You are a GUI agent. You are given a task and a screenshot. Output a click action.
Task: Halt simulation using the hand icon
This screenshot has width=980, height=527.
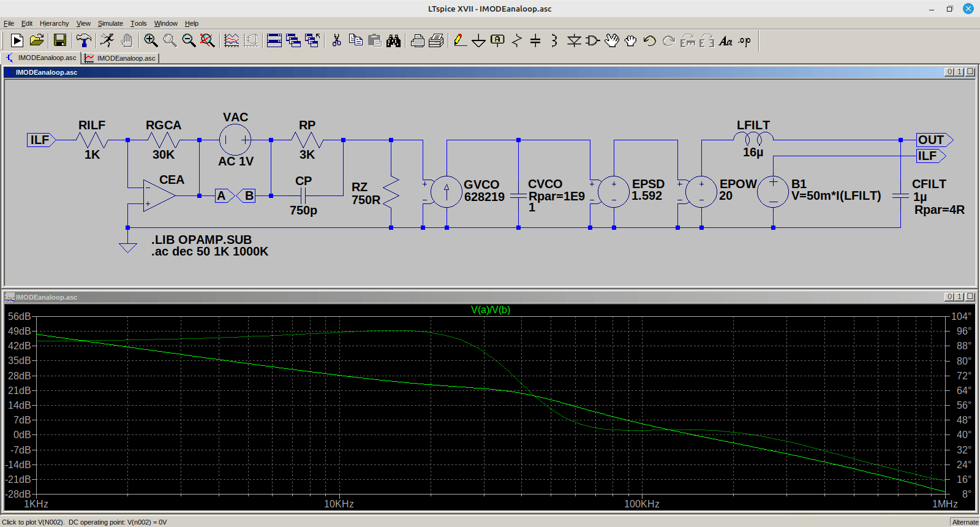[x=127, y=40]
